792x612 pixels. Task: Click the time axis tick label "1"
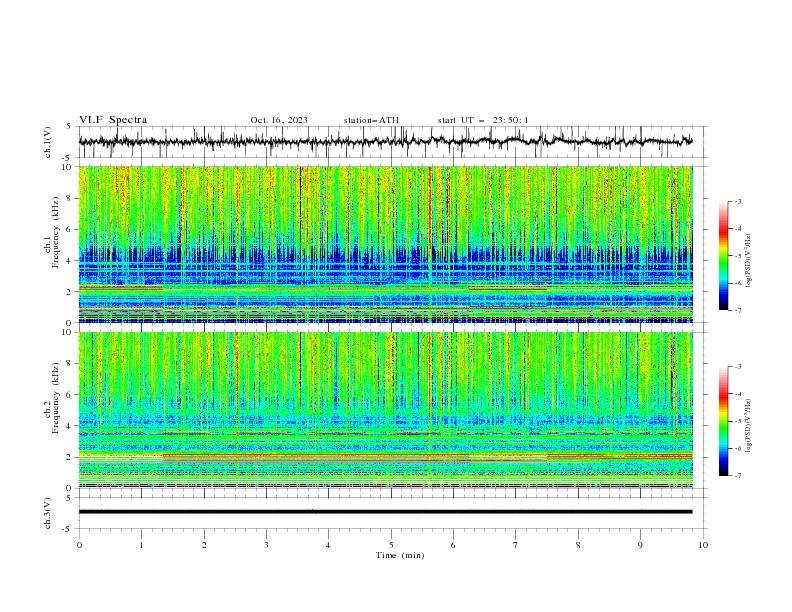coord(141,545)
